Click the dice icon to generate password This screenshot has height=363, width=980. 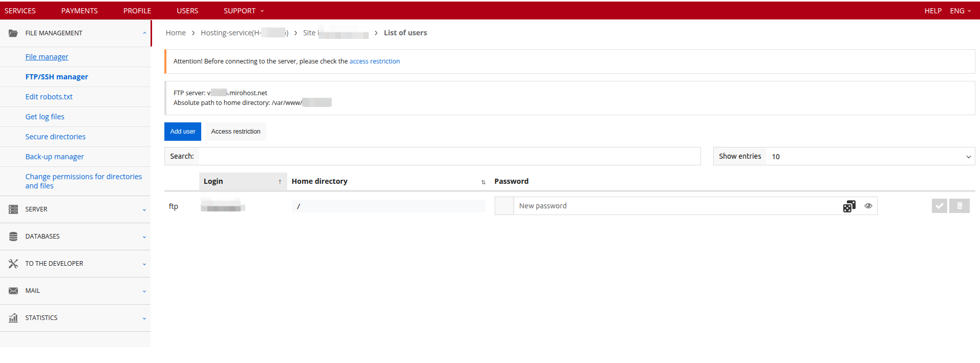pyautogui.click(x=849, y=206)
